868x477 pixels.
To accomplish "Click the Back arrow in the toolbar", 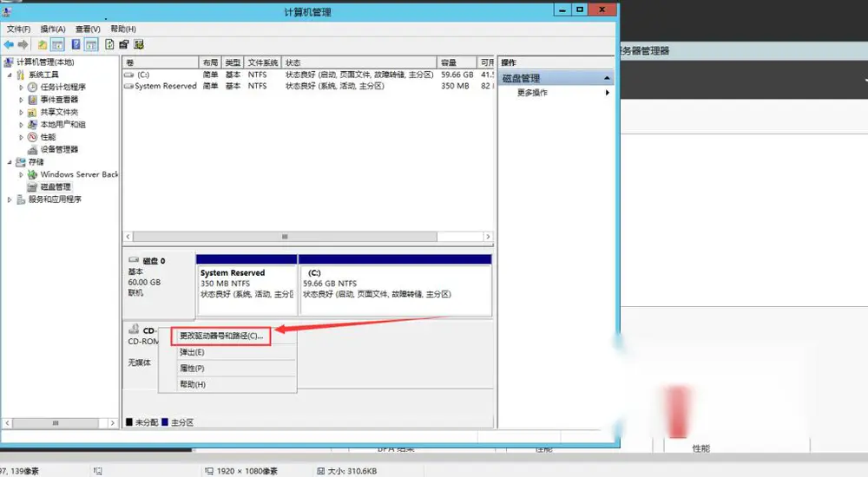I will tap(9, 45).
